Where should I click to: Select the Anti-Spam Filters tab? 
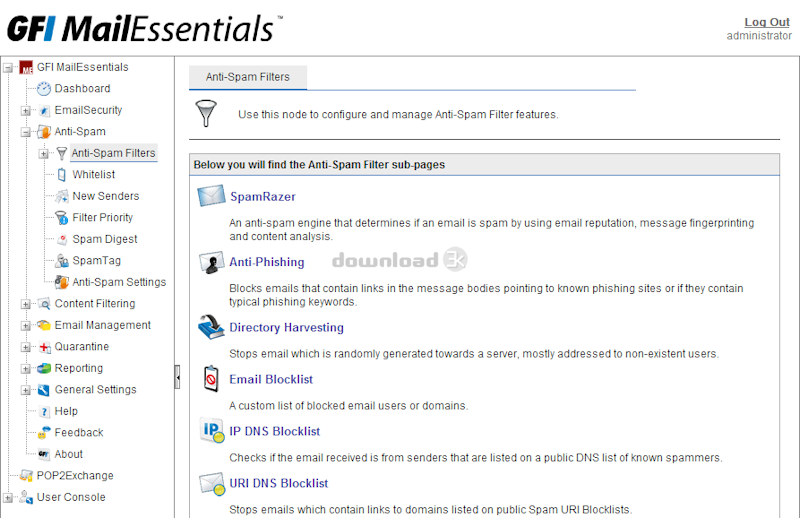pyautogui.click(x=248, y=77)
